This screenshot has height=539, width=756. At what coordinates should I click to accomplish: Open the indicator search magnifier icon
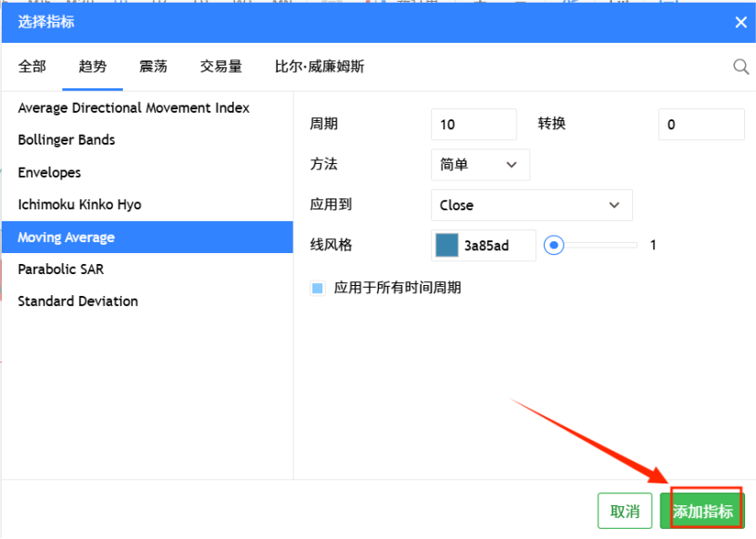[x=741, y=66]
